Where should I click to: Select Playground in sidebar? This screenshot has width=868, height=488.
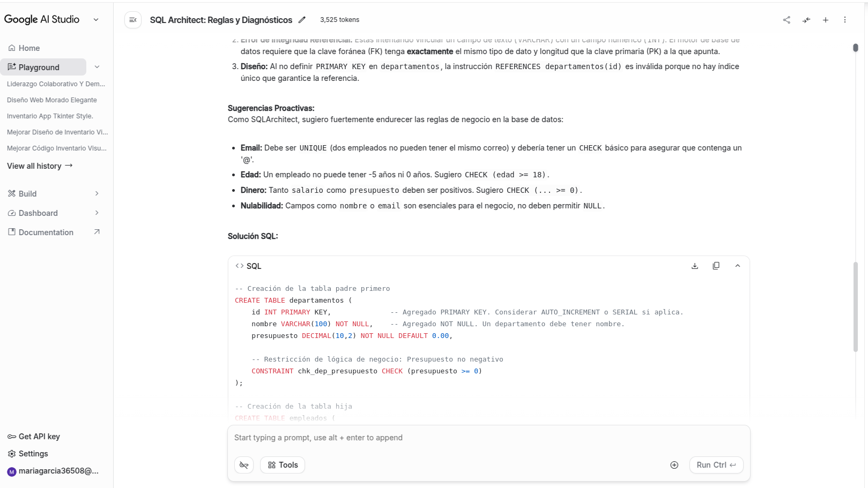43,67
